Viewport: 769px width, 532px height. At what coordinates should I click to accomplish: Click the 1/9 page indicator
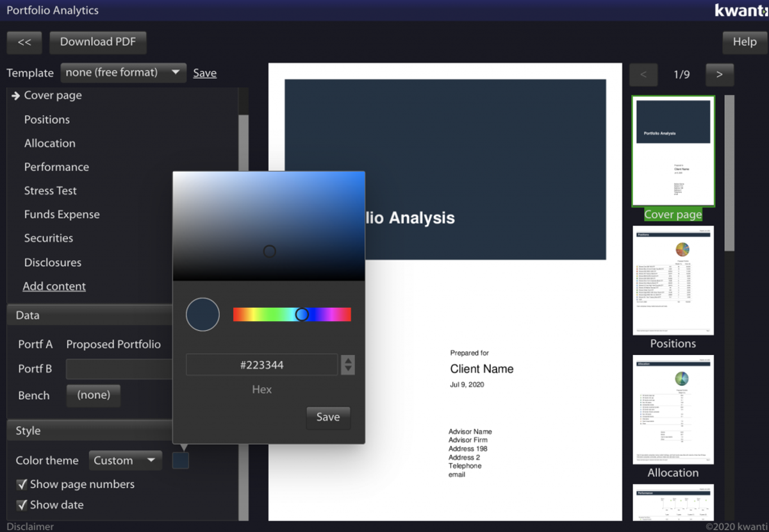(682, 75)
